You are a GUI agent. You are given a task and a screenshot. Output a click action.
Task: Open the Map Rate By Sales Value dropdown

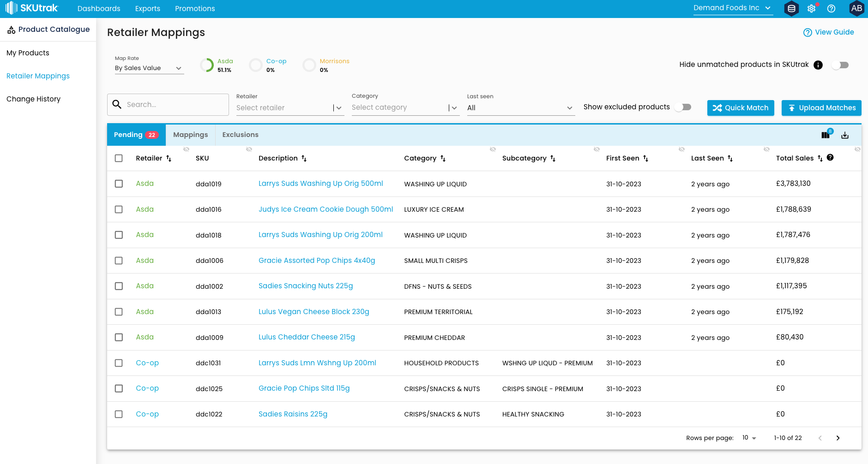click(x=149, y=68)
